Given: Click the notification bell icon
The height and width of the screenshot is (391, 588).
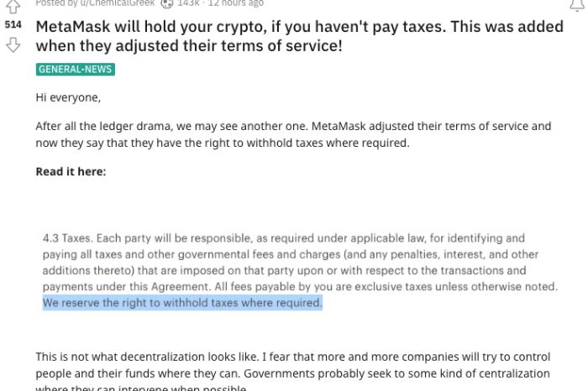Looking at the screenshot, I should pyautogui.click(x=577, y=5).
